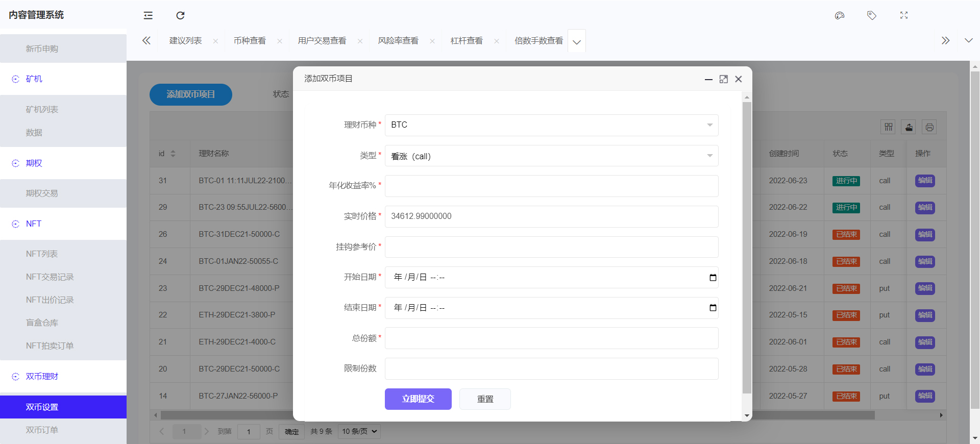980x444 pixels.
Task: Open the 理财币种 BTC dropdown
Action: [x=551, y=125]
